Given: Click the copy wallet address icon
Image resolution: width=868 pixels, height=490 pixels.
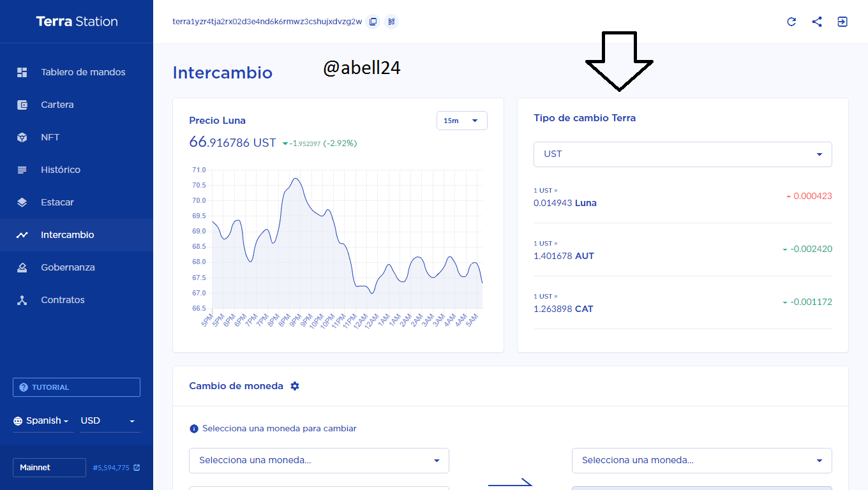Looking at the screenshot, I should pyautogui.click(x=373, y=22).
